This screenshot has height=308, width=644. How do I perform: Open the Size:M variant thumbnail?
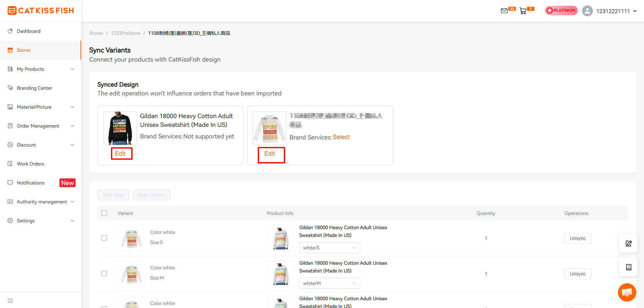coord(131,274)
